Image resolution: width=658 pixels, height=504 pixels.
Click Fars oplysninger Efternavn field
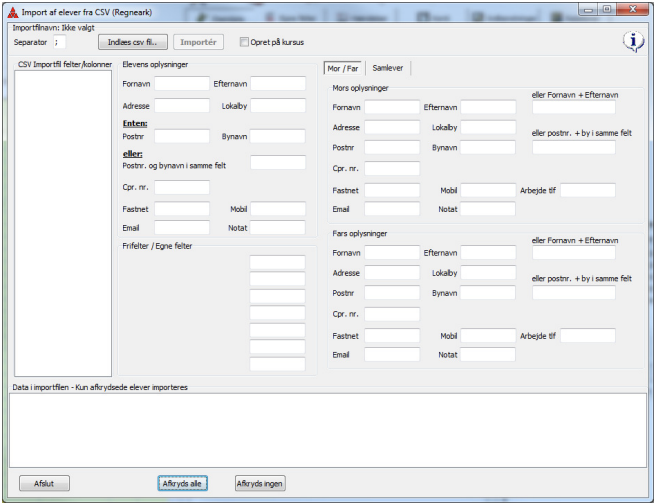(x=488, y=253)
